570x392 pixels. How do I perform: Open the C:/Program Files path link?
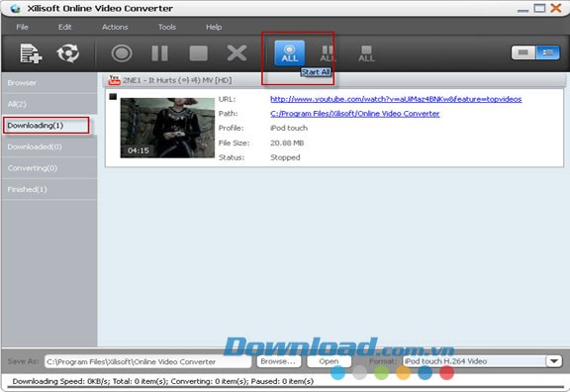point(355,114)
